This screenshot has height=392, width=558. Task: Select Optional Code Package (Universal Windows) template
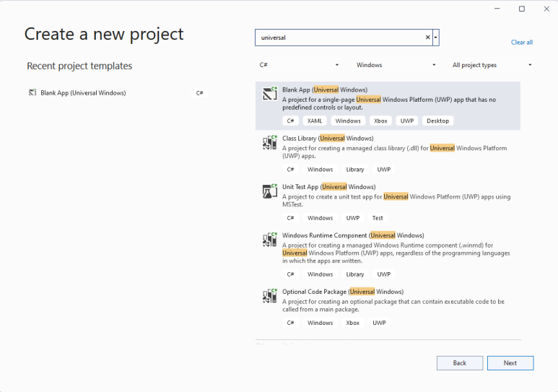point(388,308)
